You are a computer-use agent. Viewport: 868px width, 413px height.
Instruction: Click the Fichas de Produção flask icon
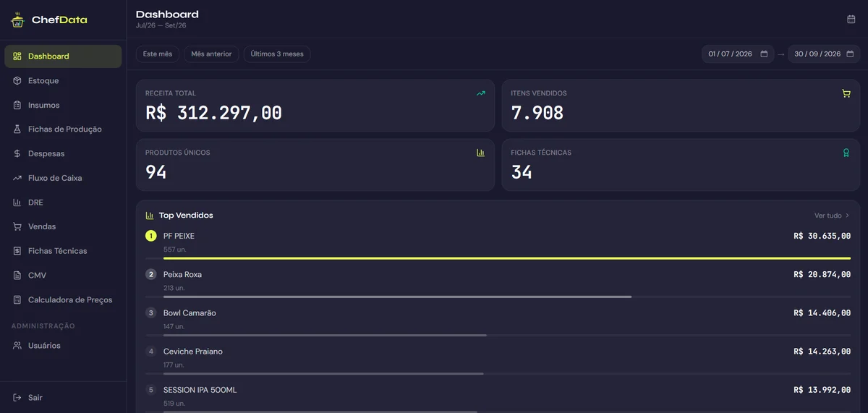pyautogui.click(x=17, y=129)
